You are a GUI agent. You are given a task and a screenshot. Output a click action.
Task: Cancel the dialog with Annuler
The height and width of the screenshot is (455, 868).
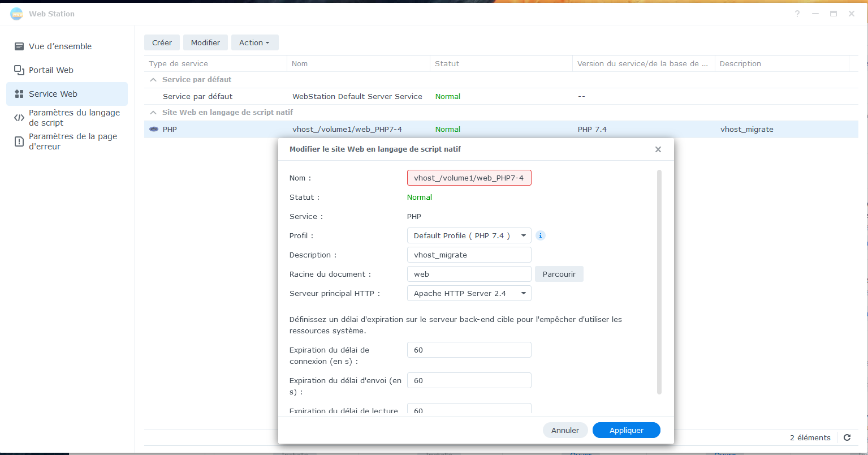click(x=565, y=430)
